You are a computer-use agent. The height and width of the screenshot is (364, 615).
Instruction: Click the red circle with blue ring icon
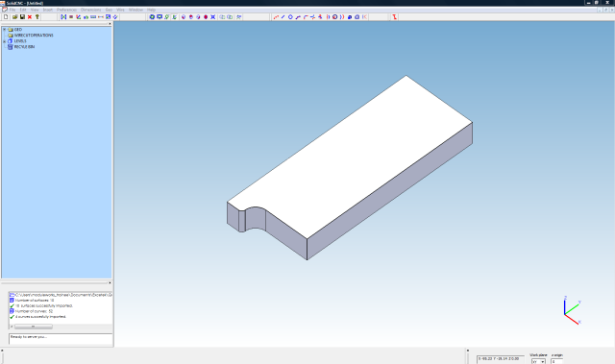335,17
